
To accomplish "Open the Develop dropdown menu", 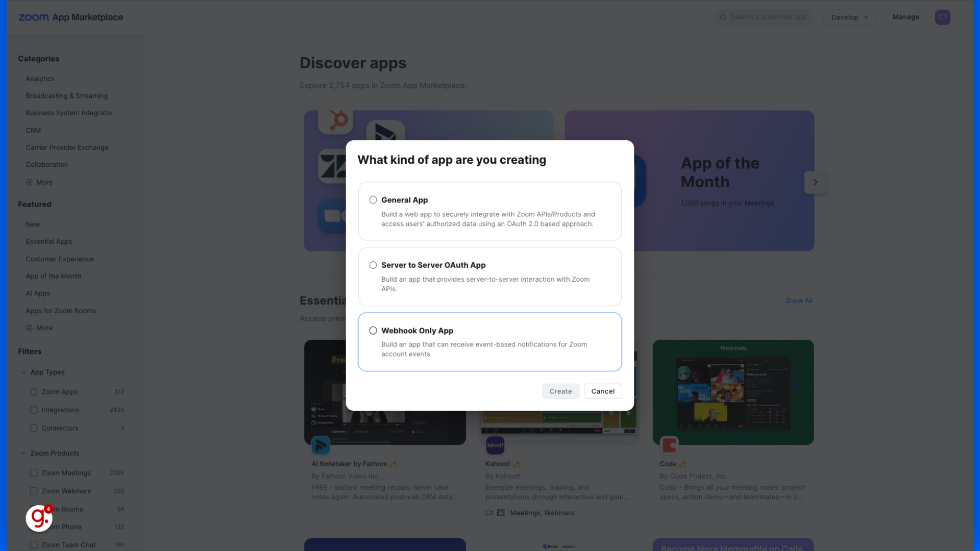I will [x=850, y=17].
